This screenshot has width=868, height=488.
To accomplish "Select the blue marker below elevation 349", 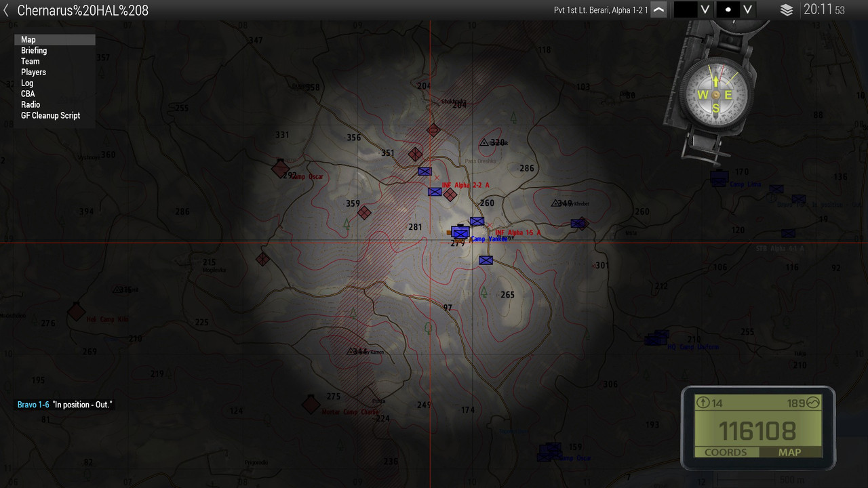I will click(x=578, y=223).
